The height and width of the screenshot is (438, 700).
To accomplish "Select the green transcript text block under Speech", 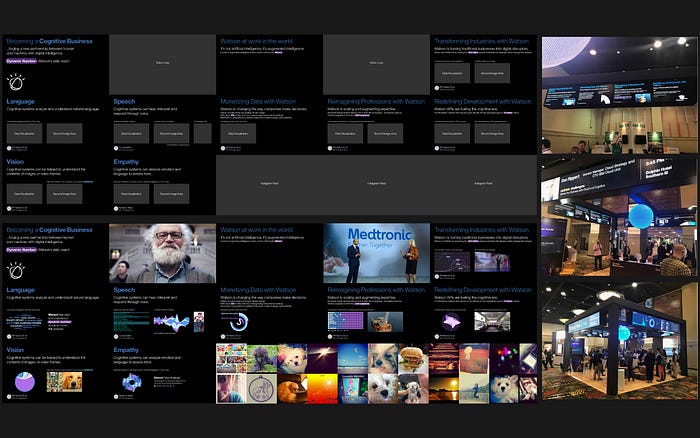I will pyautogui.click(x=131, y=321).
